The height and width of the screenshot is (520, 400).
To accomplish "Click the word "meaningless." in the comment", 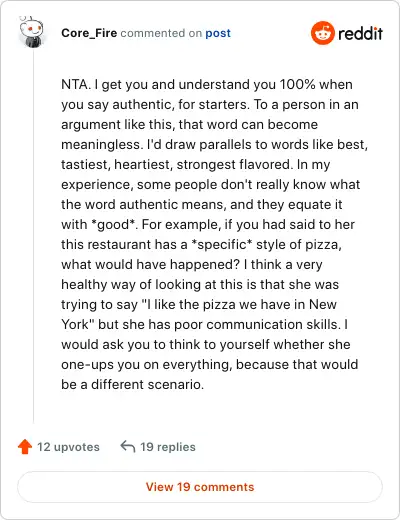I will click(102, 144).
